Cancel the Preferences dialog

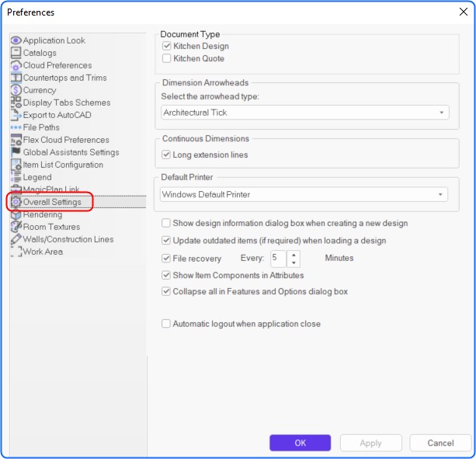440,443
